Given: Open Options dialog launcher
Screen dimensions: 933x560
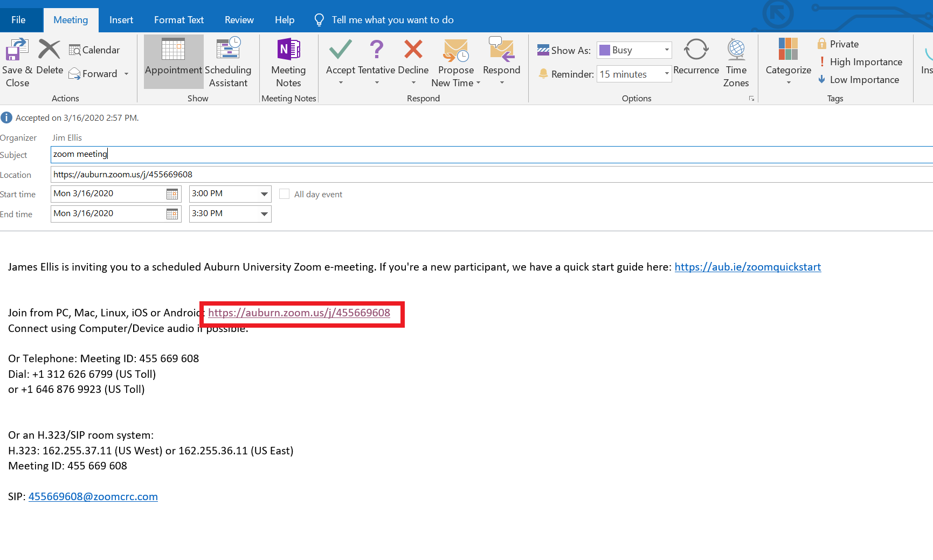Looking at the screenshot, I should [x=751, y=99].
